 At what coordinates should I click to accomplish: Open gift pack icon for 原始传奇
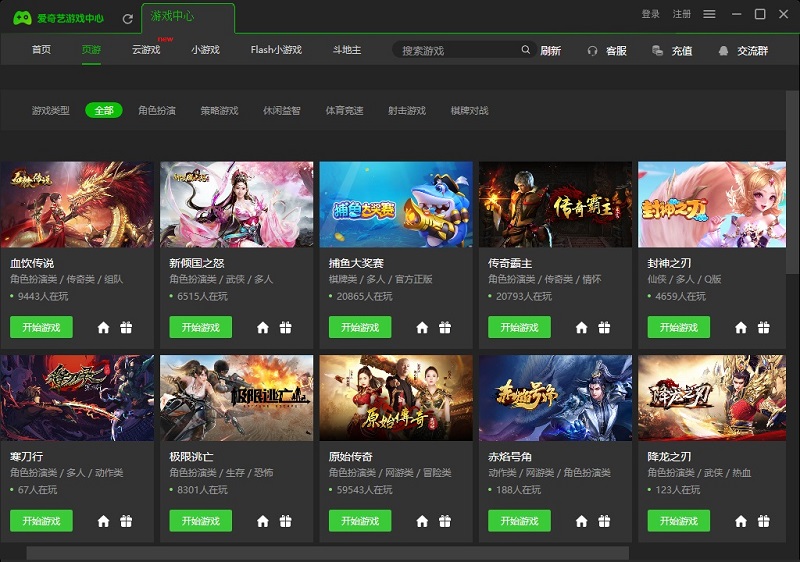tap(445, 521)
